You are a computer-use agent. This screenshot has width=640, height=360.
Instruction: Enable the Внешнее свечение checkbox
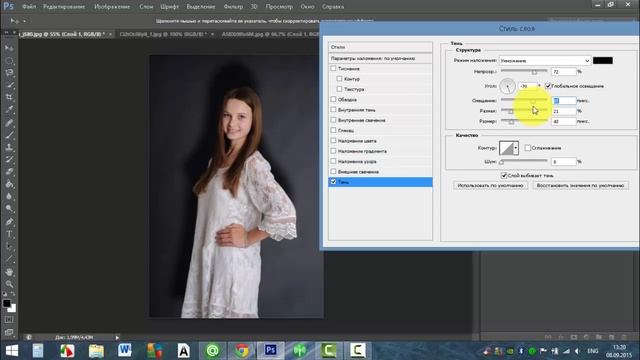333,171
